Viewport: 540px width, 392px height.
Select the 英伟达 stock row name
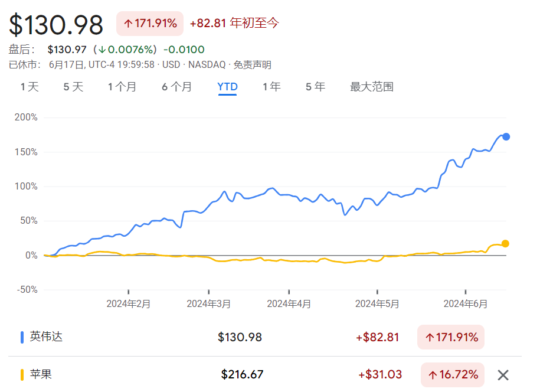coord(46,337)
